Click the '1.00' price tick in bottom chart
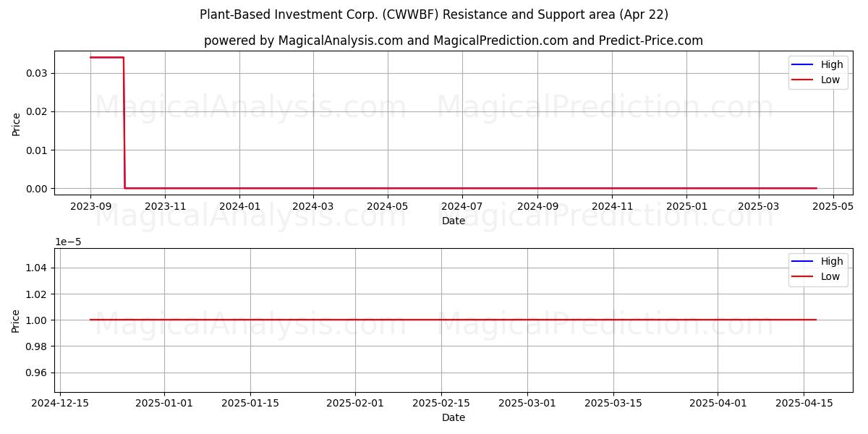Viewport: 868px width, 434px height. coord(37,320)
